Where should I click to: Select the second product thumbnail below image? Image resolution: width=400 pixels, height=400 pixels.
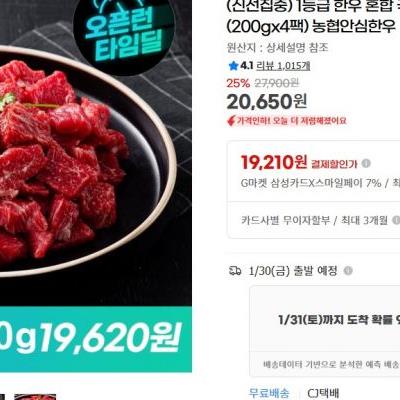pyautogui.click(x=35, y=397)
